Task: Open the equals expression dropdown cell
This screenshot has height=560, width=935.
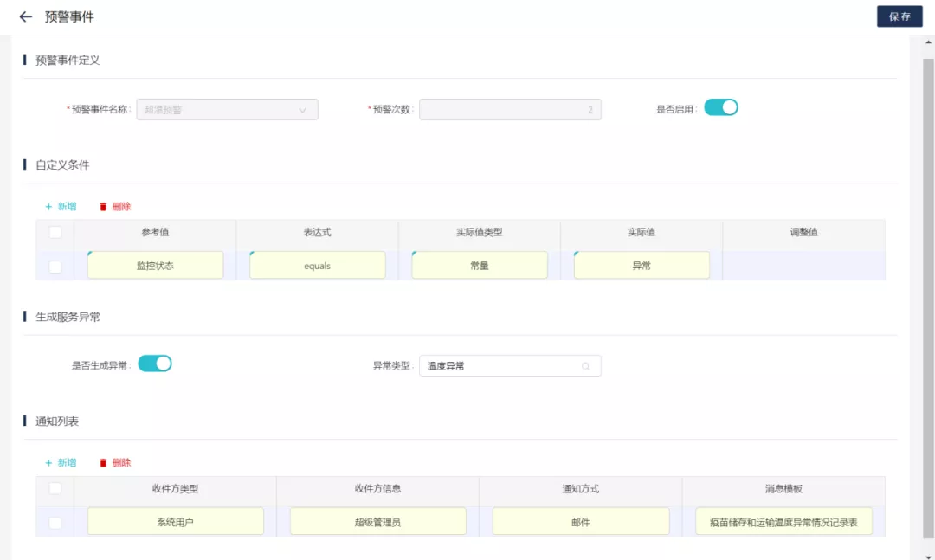Action: pos(317,266)
